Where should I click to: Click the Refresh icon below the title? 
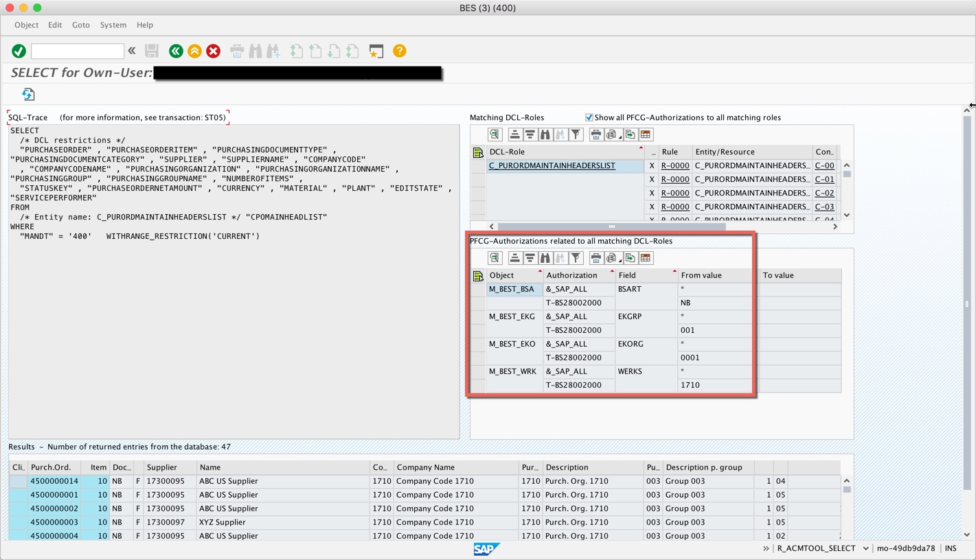[27, 95]
